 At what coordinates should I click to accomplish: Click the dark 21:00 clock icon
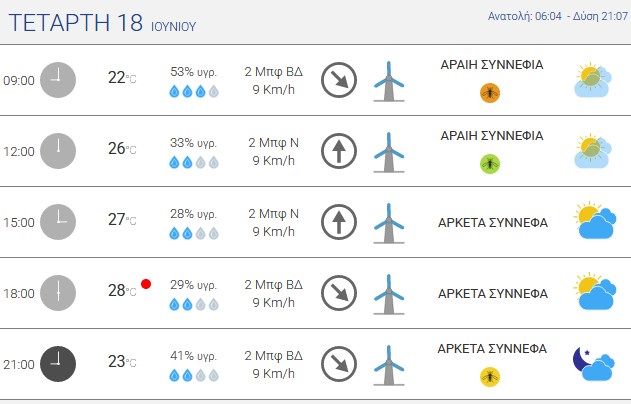click(58, 364)
